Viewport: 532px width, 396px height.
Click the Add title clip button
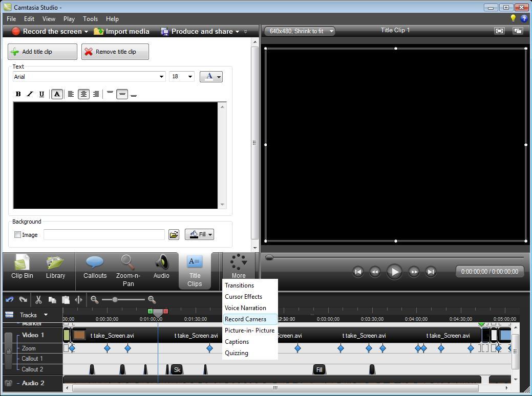tap(42, 52)
